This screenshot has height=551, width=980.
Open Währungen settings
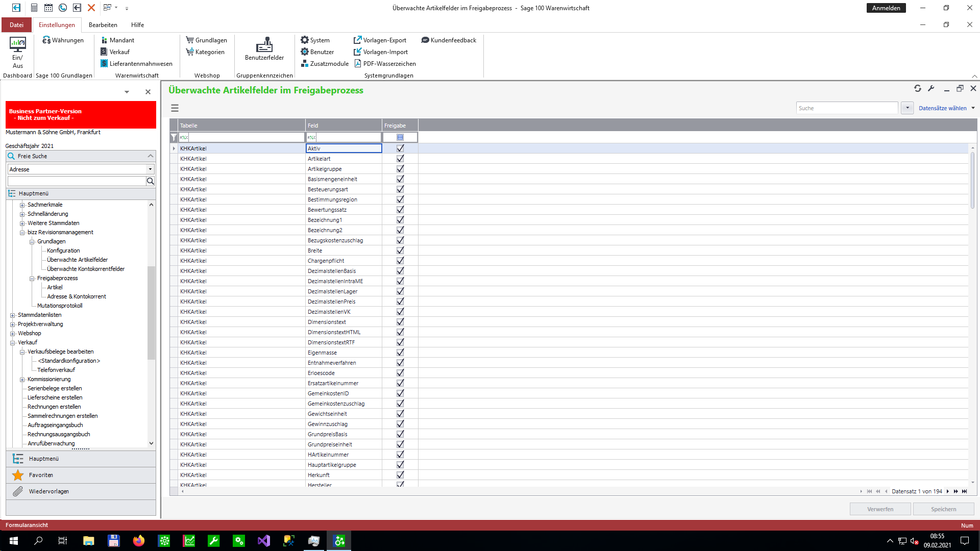[x=63, y=40]
